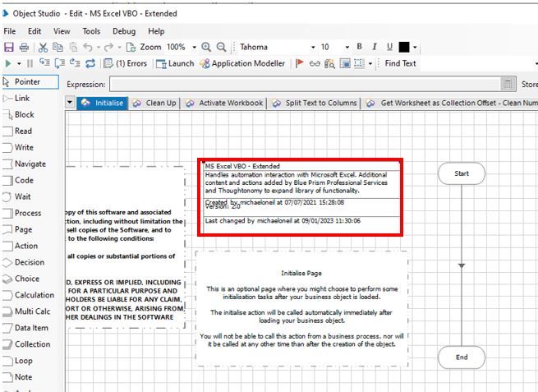538x392 pixels.
Task: Open the Help menu
Action: [x=156, y=31]
